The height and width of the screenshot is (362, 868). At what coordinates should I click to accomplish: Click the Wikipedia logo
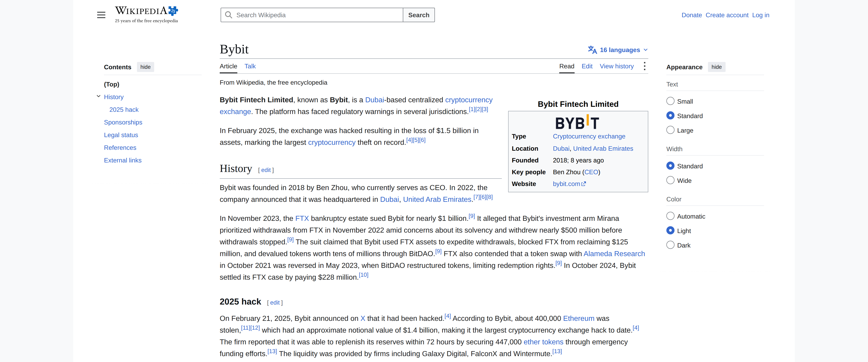tap(146, 15)
